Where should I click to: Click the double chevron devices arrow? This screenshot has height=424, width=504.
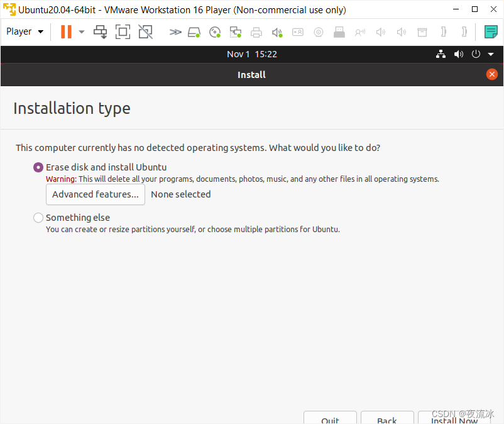(175, 32)
